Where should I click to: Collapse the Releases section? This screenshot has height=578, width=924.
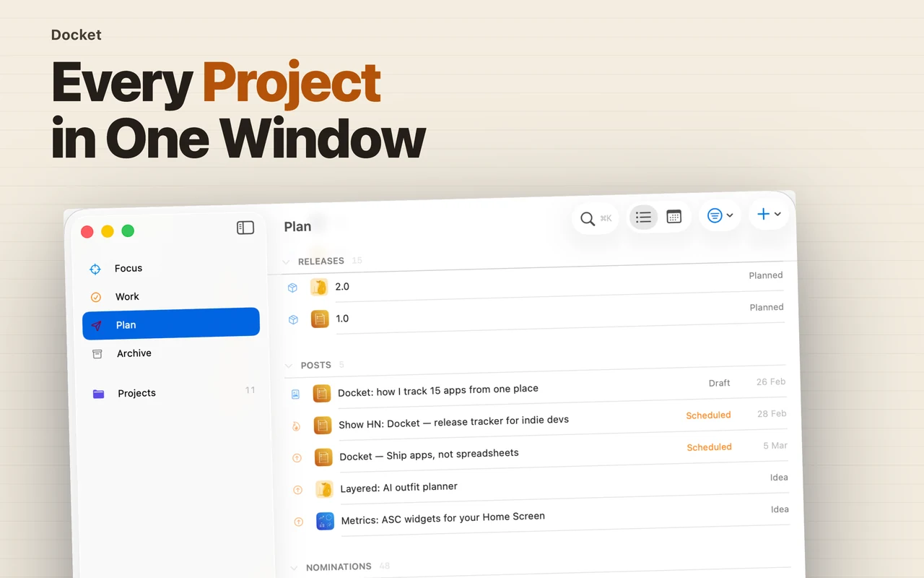point(286,262)
